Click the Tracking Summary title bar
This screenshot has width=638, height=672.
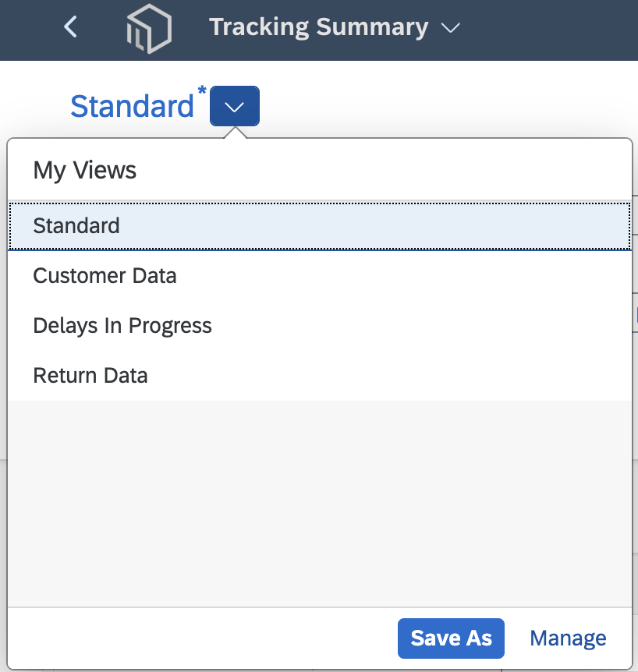(318, 27)
